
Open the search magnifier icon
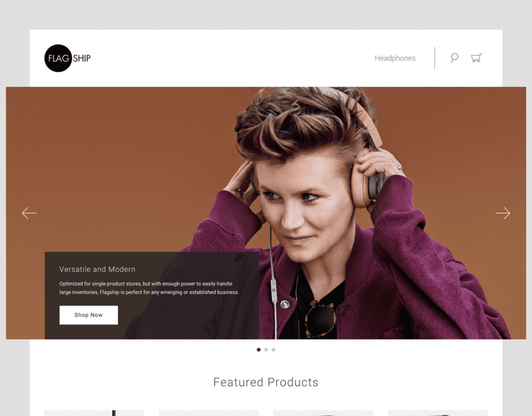(x=454, y=58)
